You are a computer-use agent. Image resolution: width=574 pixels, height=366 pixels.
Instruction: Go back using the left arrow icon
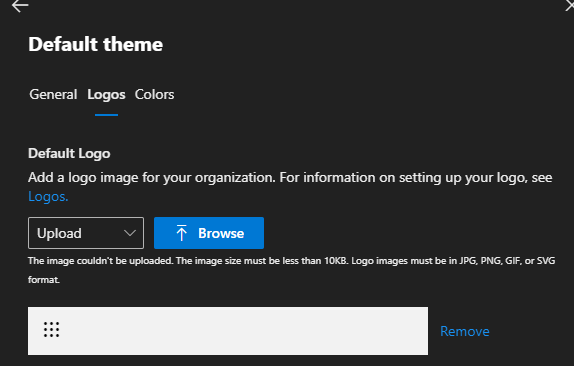(20, 5)
